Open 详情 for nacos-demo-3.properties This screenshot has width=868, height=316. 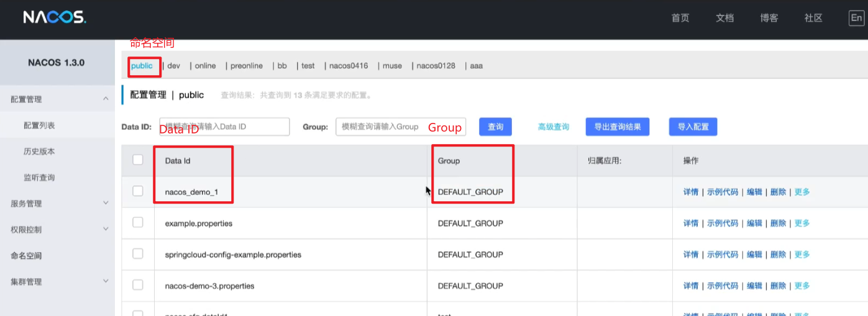click(x=691, y=286)
